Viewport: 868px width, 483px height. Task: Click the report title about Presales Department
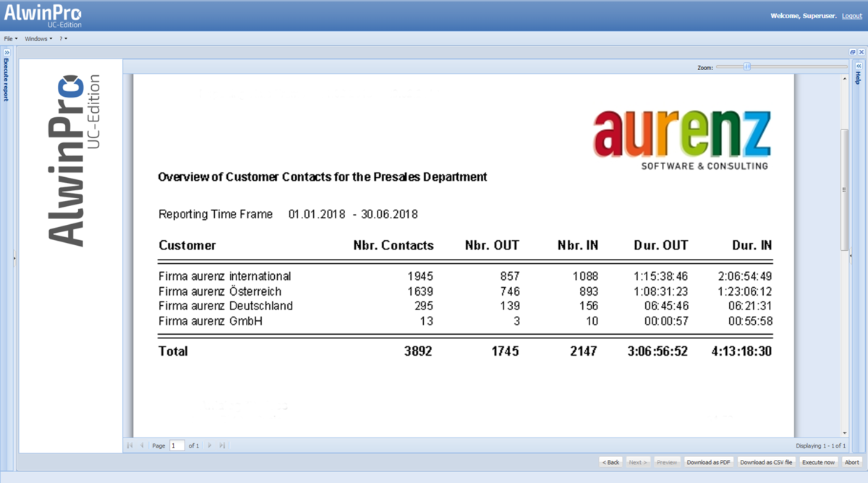coord(323,176)
